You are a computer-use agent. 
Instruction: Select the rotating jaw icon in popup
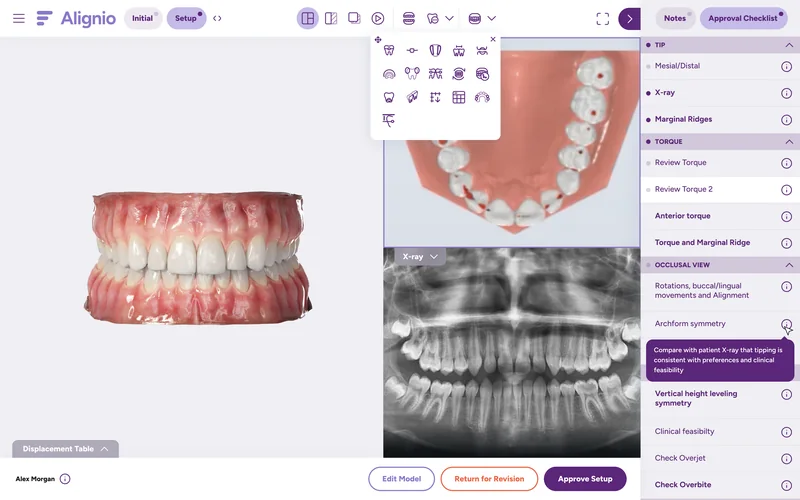pyautogui.click(x=459, y=73)
